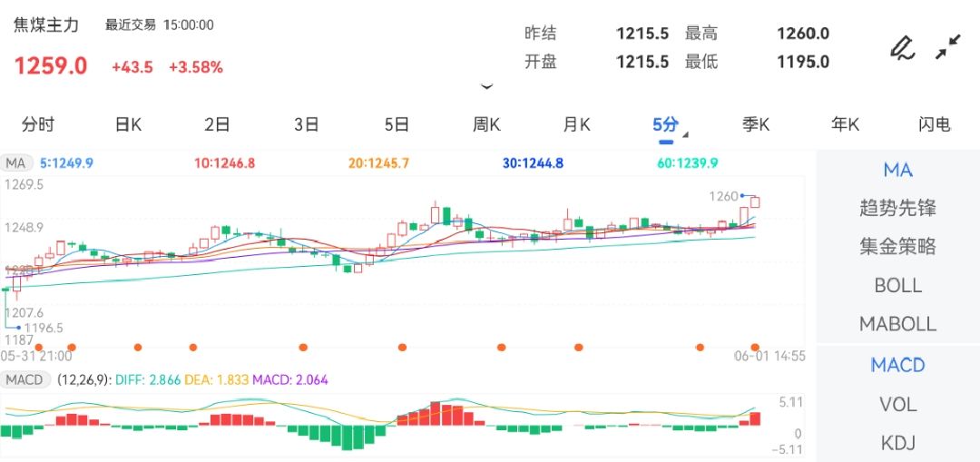Switch to the 分时 chart tab
The height and width of the screenshot is (462, 980).
38,124
